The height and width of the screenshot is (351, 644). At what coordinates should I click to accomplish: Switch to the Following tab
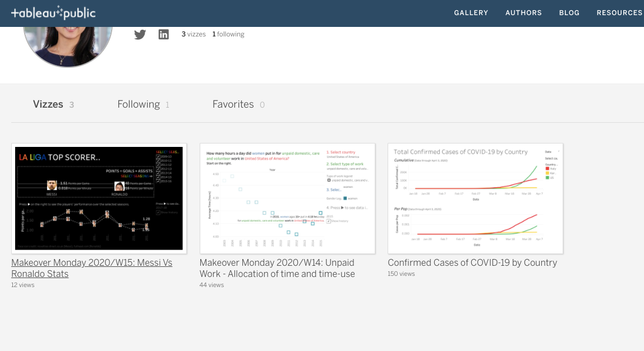coord(144,104)
